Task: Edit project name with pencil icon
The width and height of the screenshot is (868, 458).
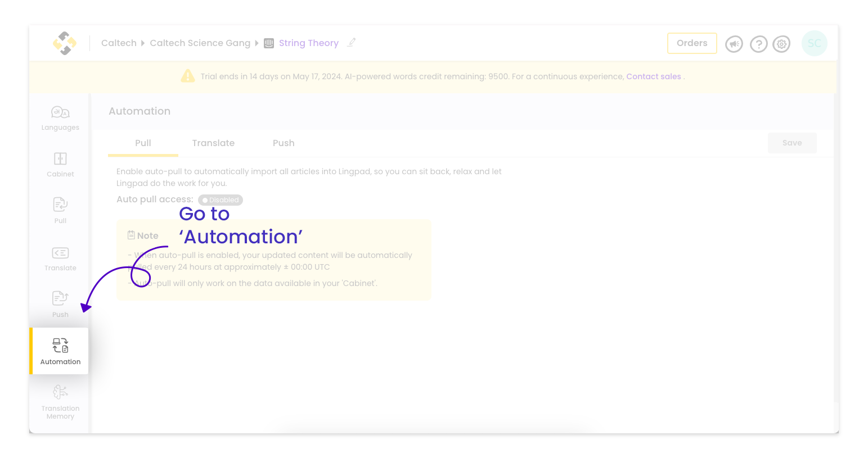Action: (352, 42)
